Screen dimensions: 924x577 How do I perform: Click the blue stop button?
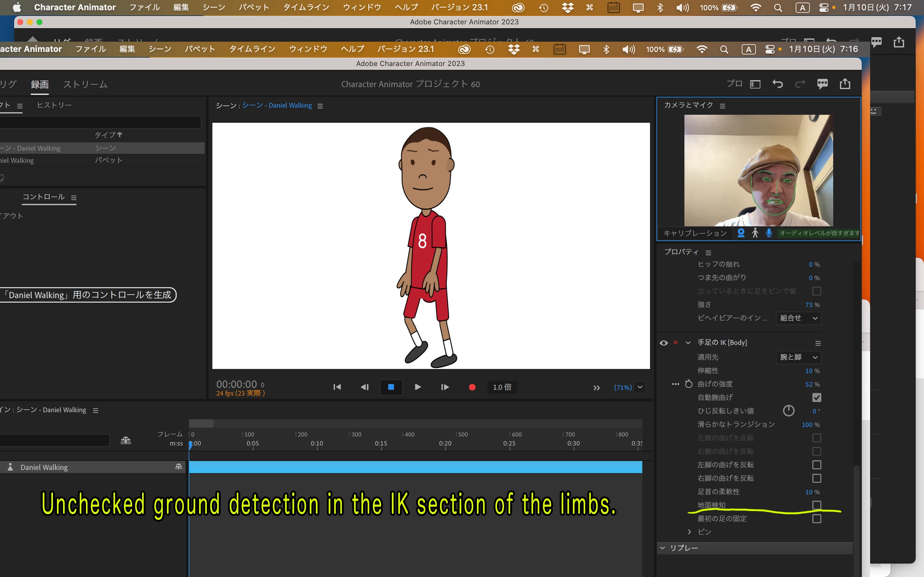point(391,387)
